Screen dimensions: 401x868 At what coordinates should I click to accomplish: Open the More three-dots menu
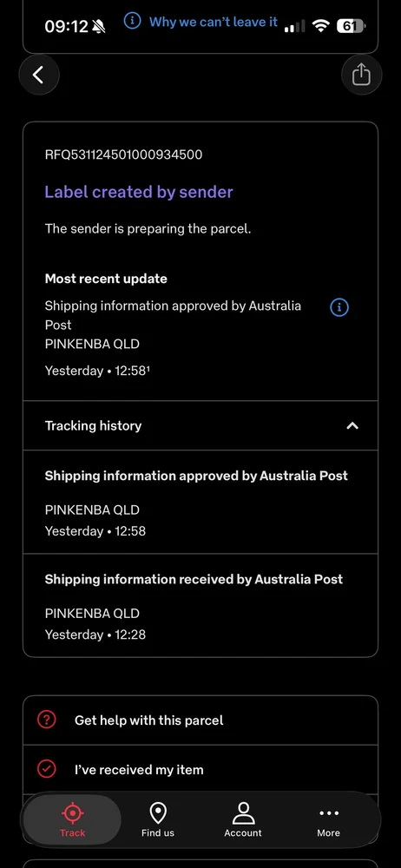pos(329,813)
